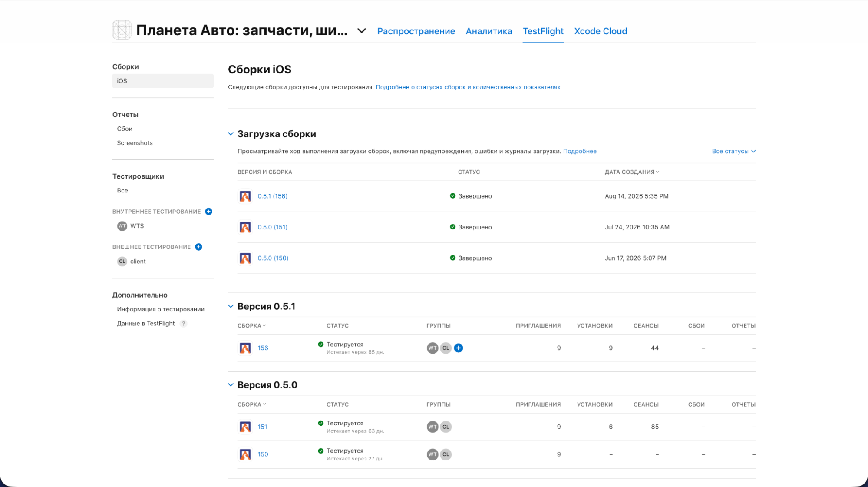Open build 150 details
The width and height of the screenshot is (868, 487).
pyautogui.click(x=263, y=454)
